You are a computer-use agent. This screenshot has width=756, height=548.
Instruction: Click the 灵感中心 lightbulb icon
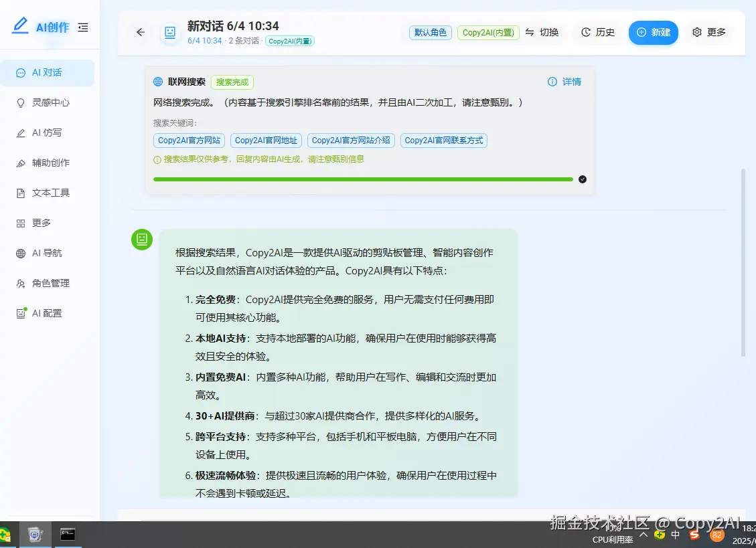point(21,103)
